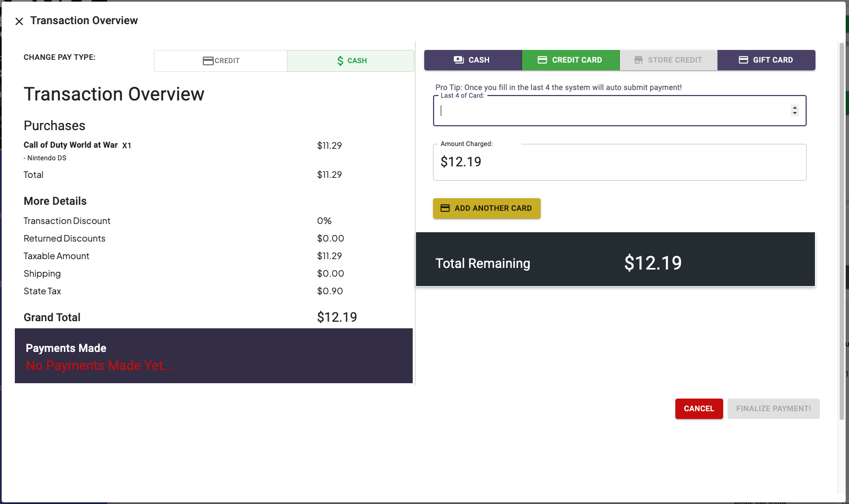This screenshot has height=504, width=849.
Task: Click the store icon on the STORE CREDIT tab
Action: point(637,59)
